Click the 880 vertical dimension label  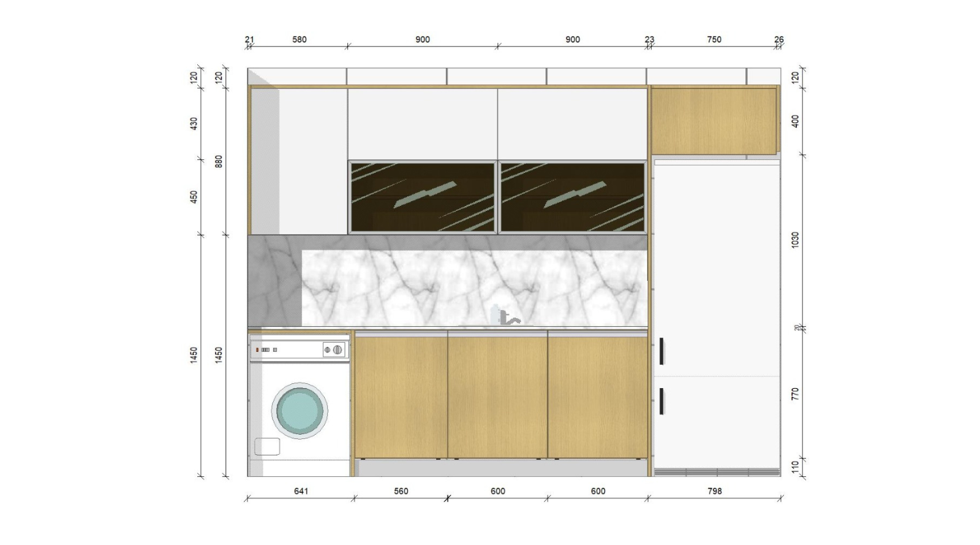[219, 161]
